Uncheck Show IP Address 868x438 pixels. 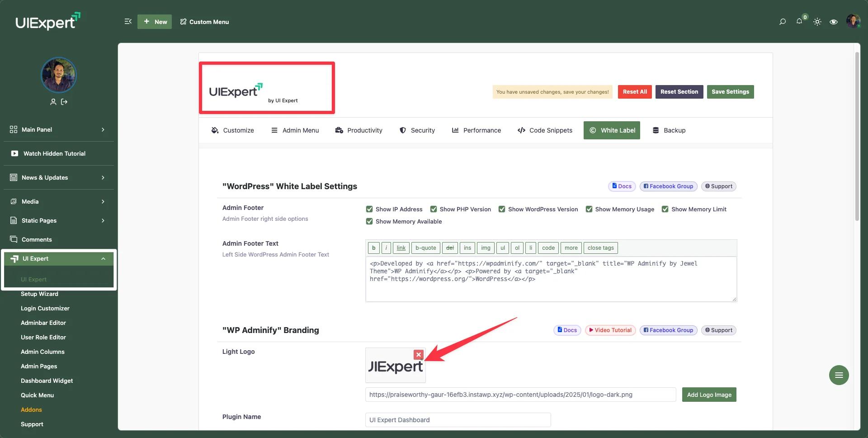[x=369, y=209]
